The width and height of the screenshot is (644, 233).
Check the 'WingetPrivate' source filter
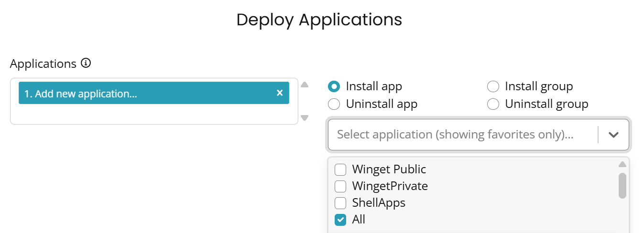[x=340, y=186]
